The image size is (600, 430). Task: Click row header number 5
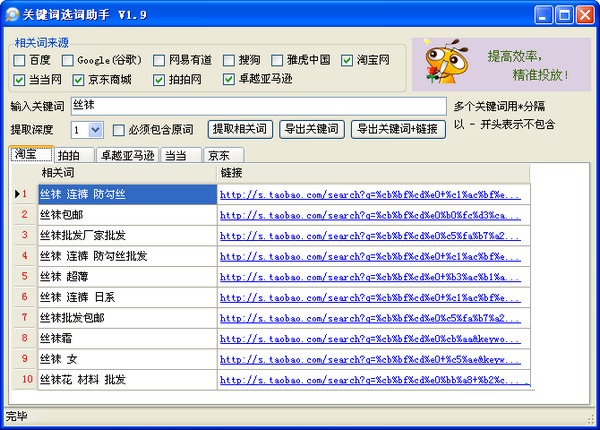point(25,277)
